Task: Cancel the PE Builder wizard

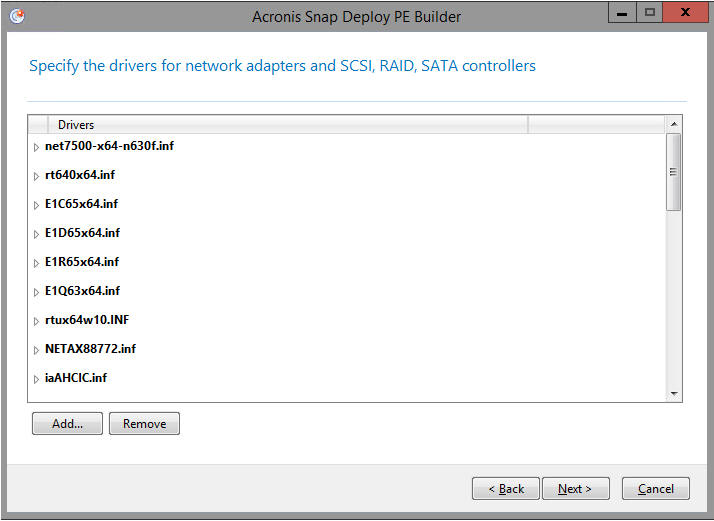Action: pos(656,489)
